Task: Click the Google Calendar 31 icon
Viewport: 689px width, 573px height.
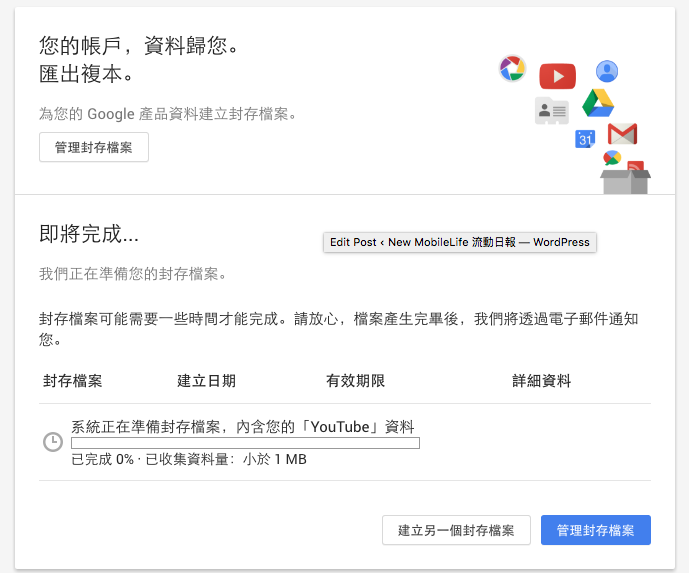Action: tap(585, 139)
